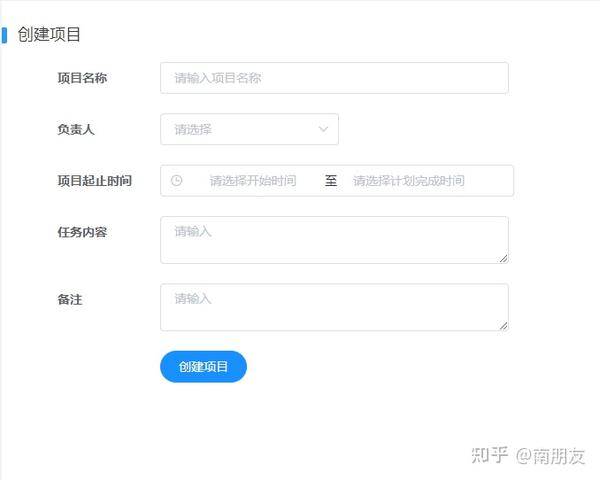Click the 创建项目 page heading
This screenshot has height=480, width=600.
(x=49, y=34)
